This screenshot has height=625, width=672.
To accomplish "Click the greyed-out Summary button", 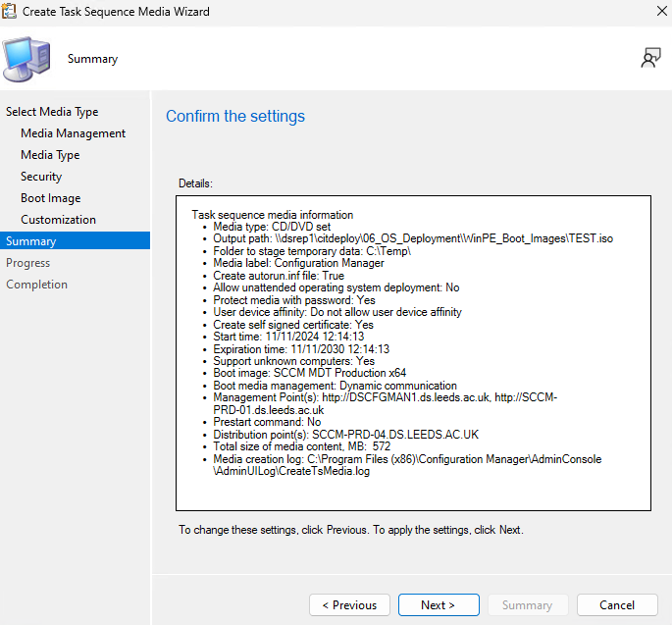I will (x=527, y=605).
